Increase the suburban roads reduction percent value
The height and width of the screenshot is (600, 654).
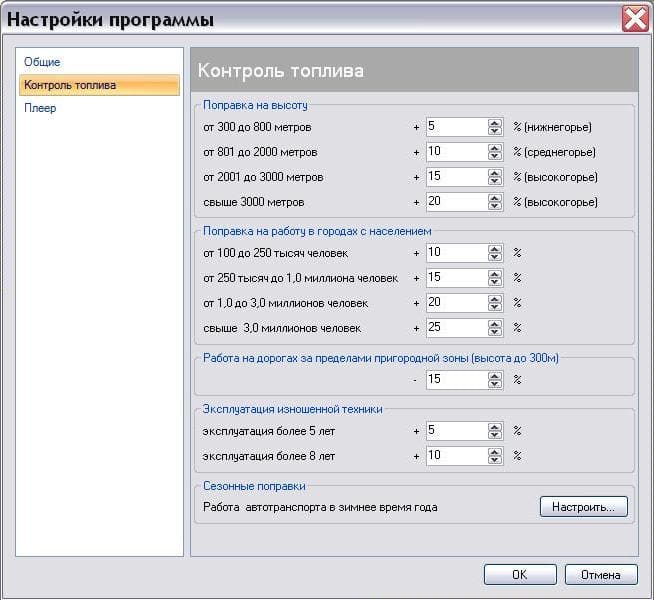[494, 376]
